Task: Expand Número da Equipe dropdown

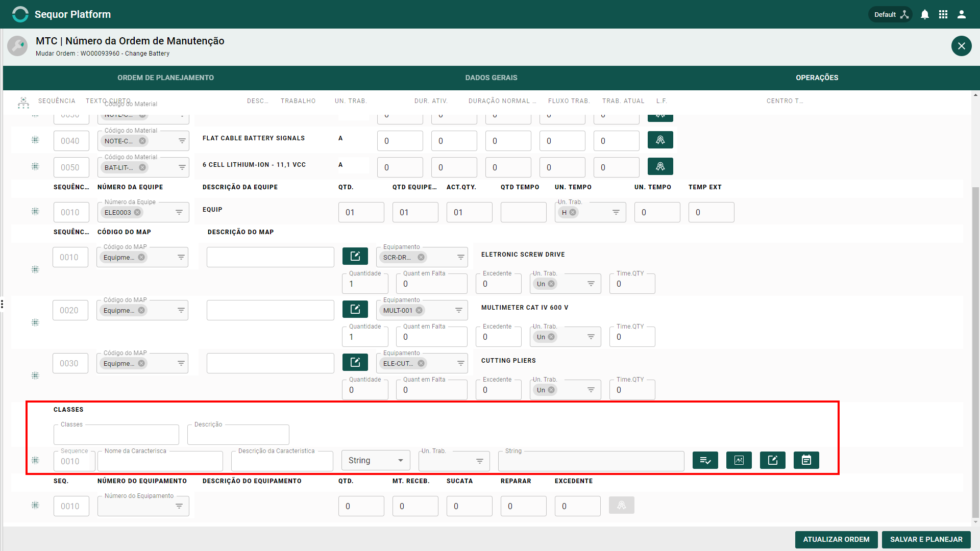Action: [x=179, y=212]
